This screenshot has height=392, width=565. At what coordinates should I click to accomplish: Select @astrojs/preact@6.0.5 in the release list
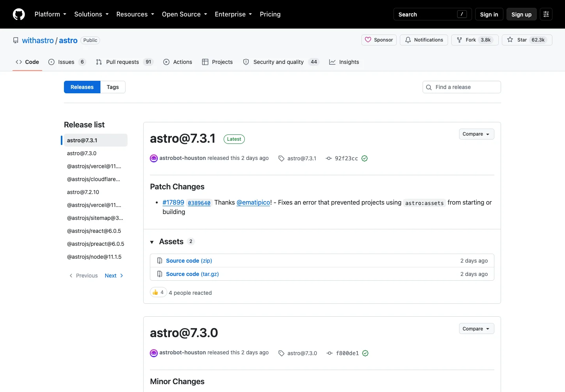(x=96, y=244)
